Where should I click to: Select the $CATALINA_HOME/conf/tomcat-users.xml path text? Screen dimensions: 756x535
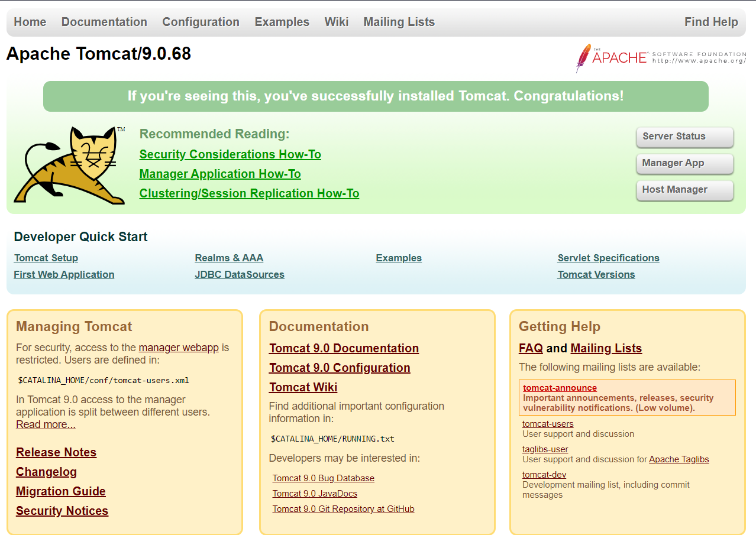(x=104, y=380)
